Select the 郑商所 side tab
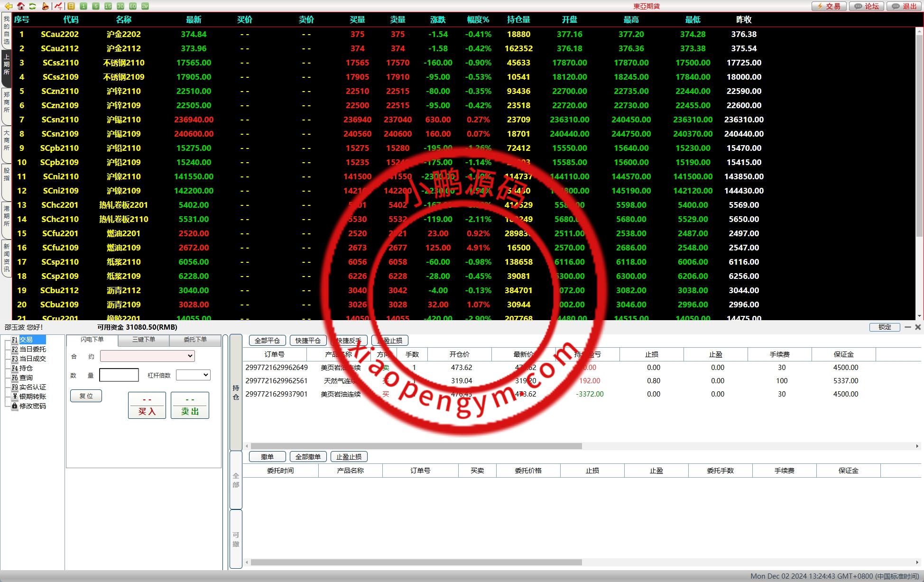Screen dimensions: 924x582 pos(6,102)
